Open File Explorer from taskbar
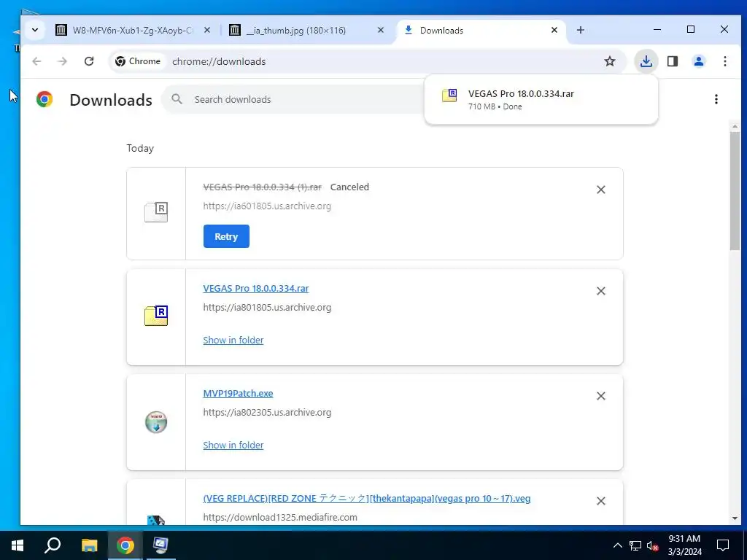 (x=89, y=545)
